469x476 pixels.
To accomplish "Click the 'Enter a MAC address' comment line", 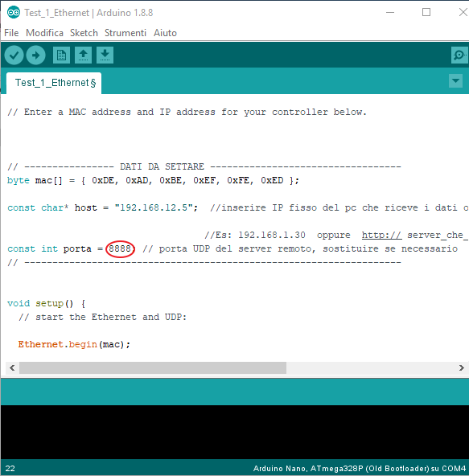I will pyautogui.click(x=187, y=112).
